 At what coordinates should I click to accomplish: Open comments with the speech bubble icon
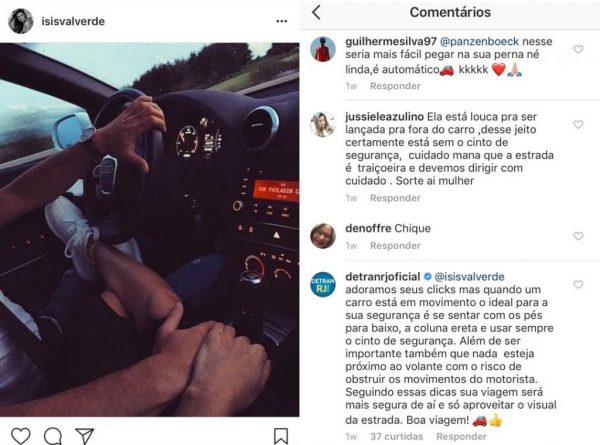53,436
